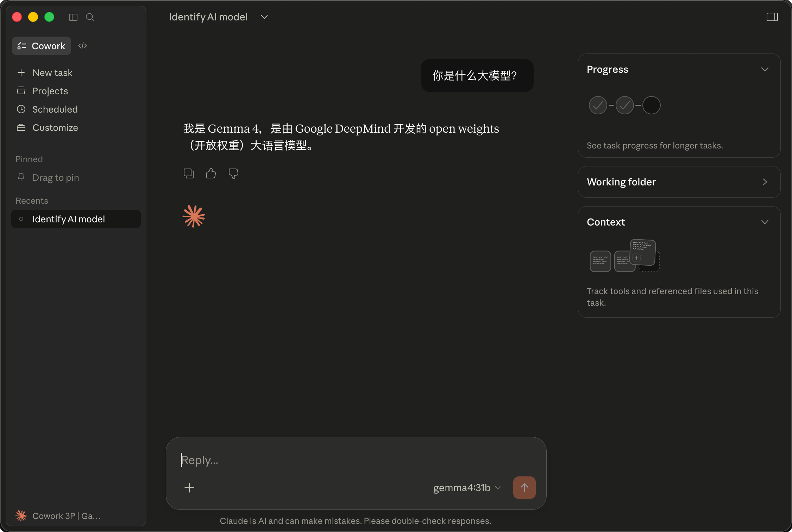Click the pin bell icon next to Drag to pin
This screenshot has height=532, width=792.
click(x=21, y=177)
